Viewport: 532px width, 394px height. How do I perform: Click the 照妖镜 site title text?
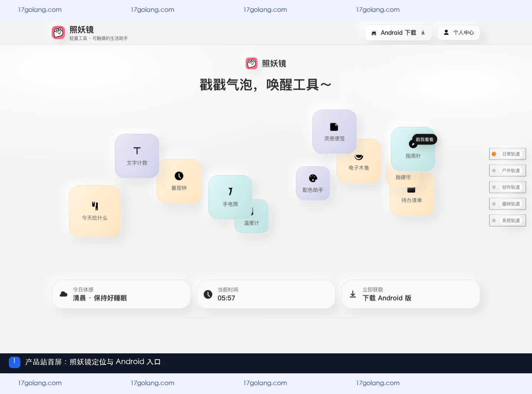pos(82,30)
